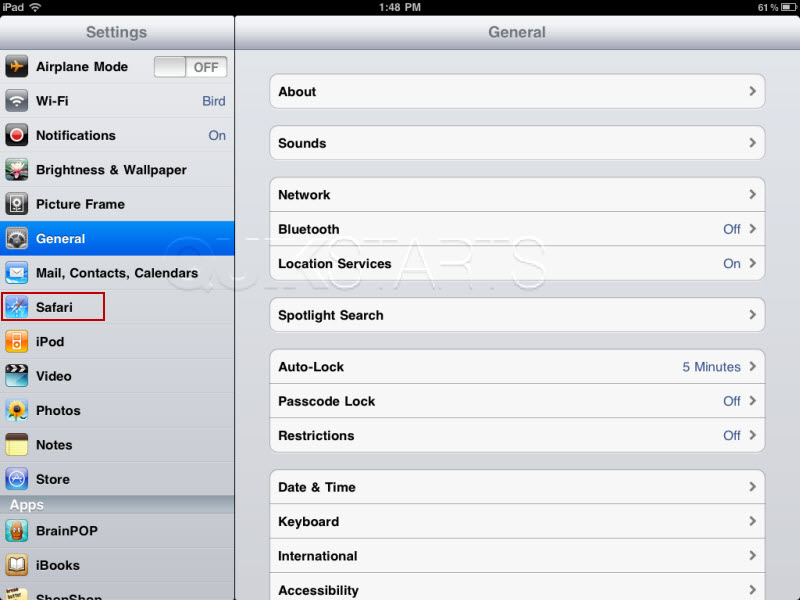Tap the BrainPOP app icon

(x=16, y=531)
